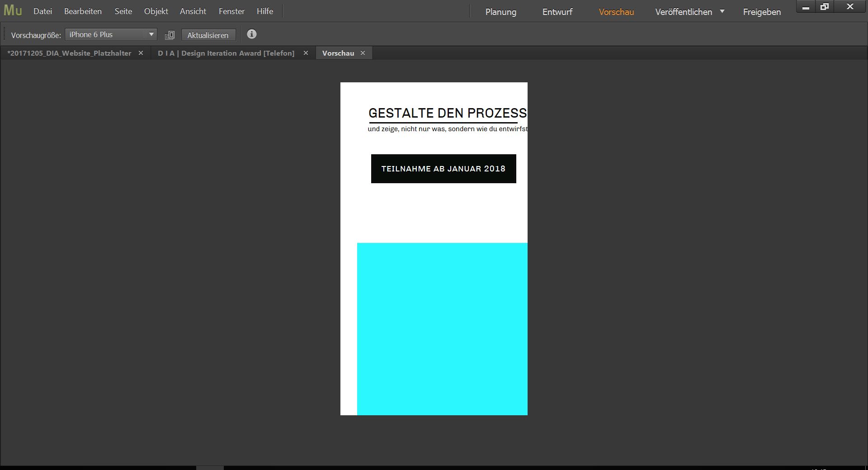868x470 pixels.
Task: Select the Vorschau mode link
Action: coord(616,12)
